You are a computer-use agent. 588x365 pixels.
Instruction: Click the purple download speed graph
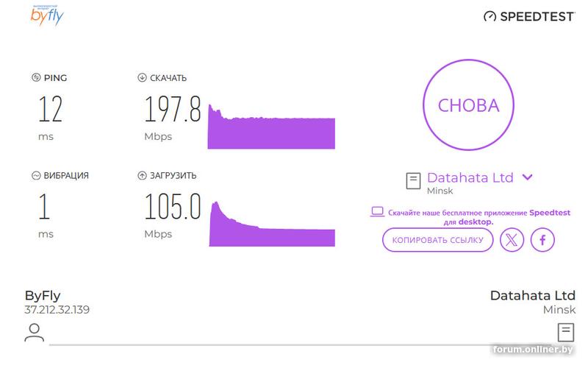click(x=271, y=130)
